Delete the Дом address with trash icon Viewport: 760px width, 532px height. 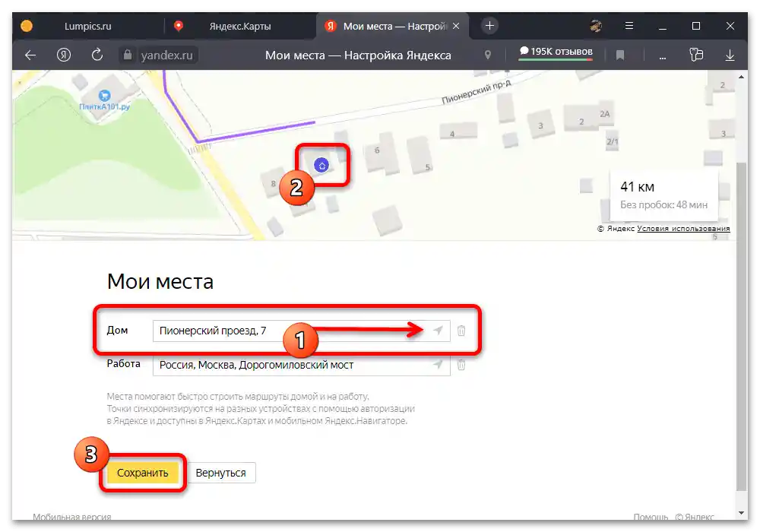pyautogui.click(x=461, y=331)
